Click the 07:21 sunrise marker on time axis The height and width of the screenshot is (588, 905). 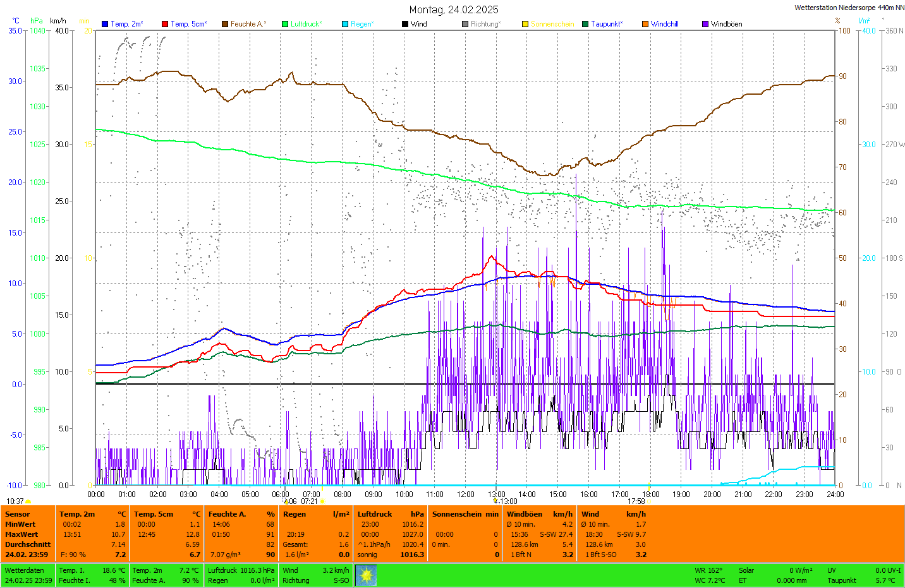pos(309,501)
